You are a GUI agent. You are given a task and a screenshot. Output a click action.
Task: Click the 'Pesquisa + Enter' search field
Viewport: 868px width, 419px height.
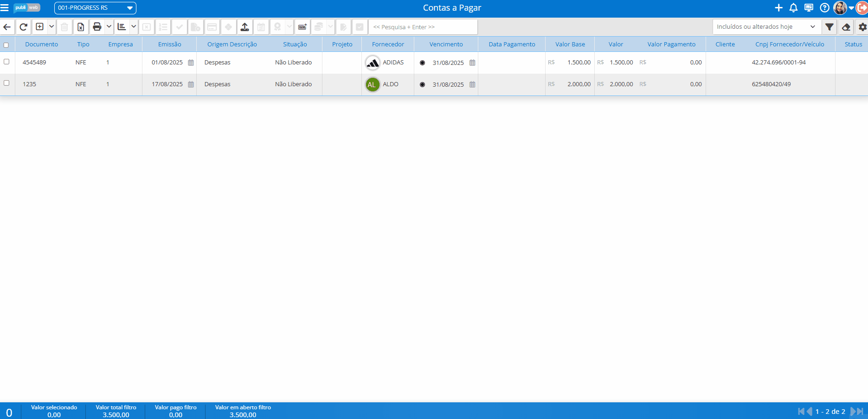coord(423,27)
